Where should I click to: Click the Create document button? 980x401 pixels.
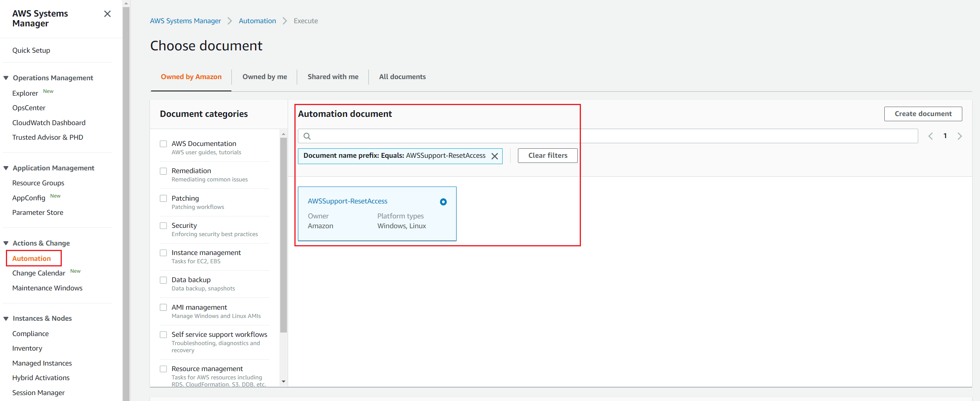pyautogui.click(x=923, y=114)
